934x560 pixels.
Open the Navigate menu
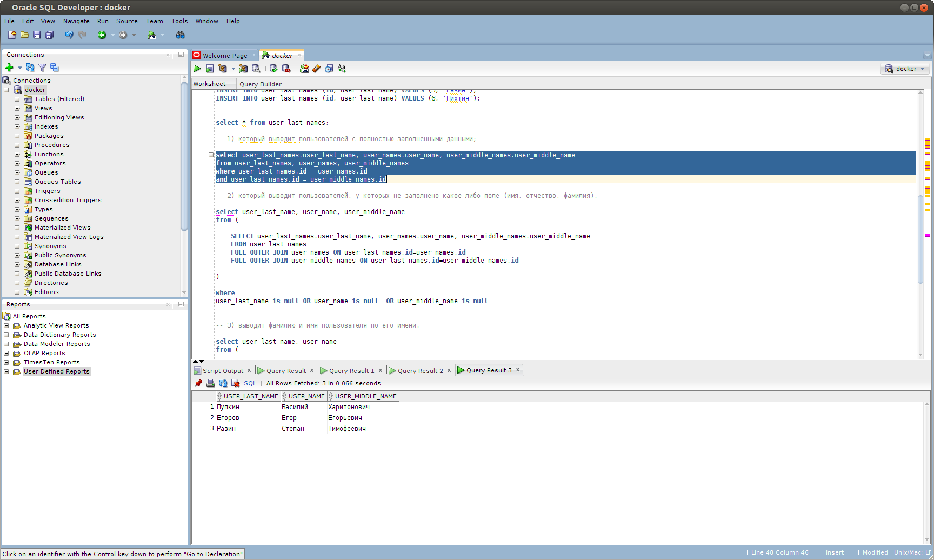[x=76, y=21]
